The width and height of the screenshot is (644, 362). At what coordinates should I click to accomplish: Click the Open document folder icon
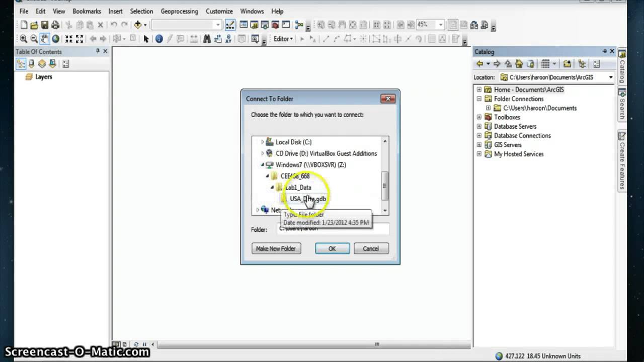(34, 25)
